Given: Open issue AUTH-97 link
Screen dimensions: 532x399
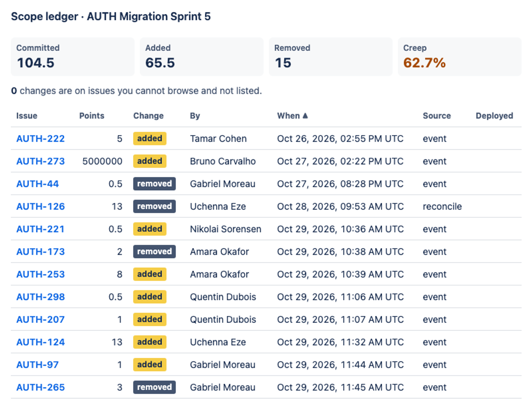Looking at the screenshot, I should 37,364.
